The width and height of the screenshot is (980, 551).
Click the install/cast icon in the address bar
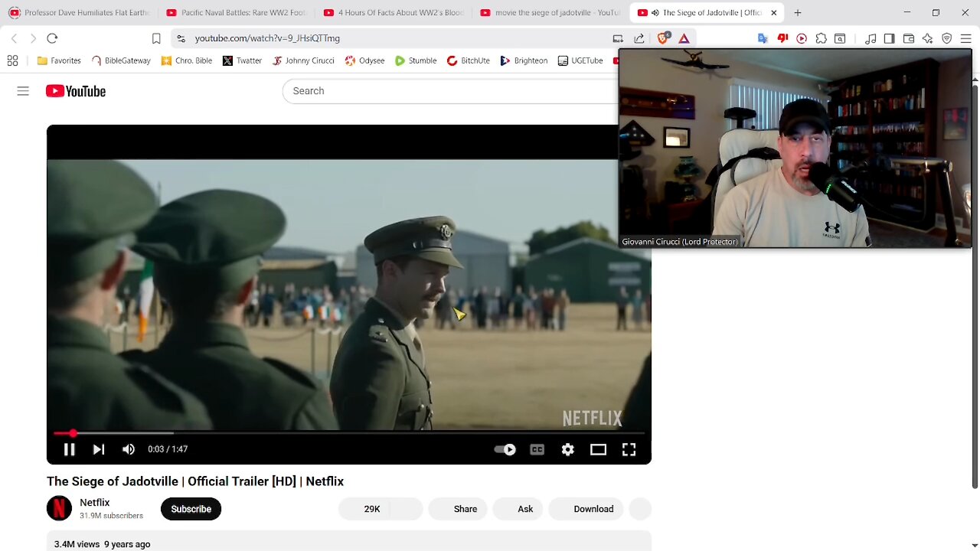618,38
